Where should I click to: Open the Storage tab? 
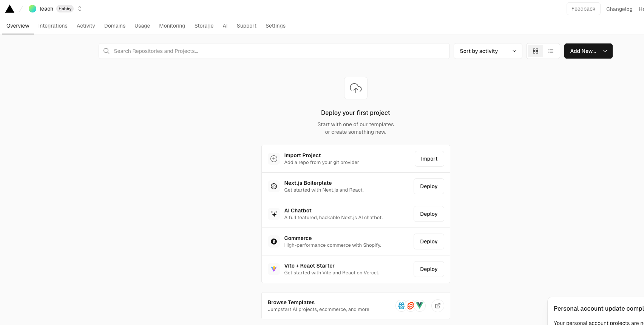204,26
